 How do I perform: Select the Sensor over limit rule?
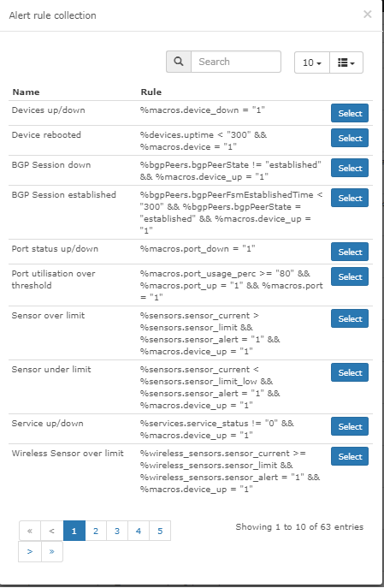coord(350,318)
